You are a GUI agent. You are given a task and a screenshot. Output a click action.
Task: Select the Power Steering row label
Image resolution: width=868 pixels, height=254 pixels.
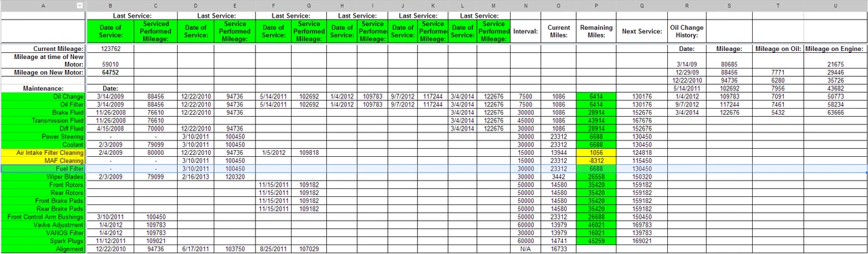[x=43, y=137]
